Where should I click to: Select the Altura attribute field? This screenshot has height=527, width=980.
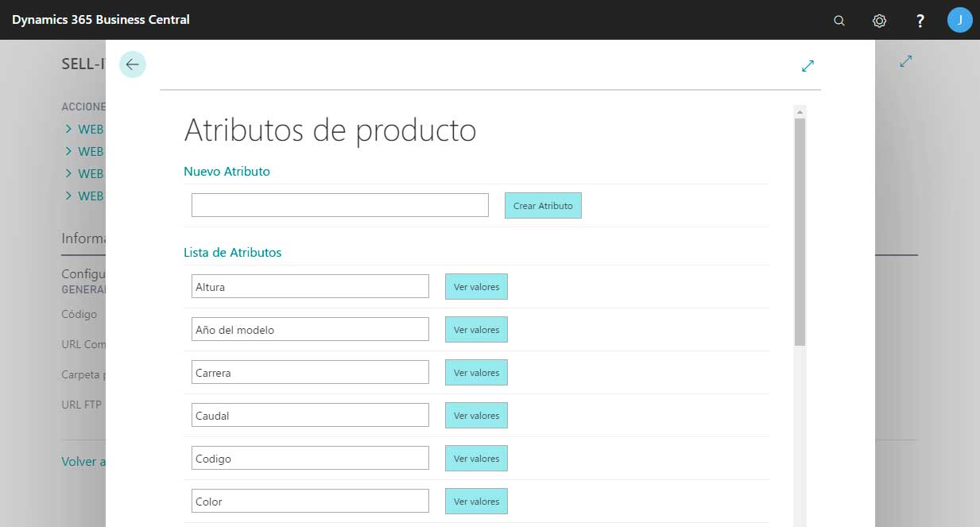click(x=310, y=286)
